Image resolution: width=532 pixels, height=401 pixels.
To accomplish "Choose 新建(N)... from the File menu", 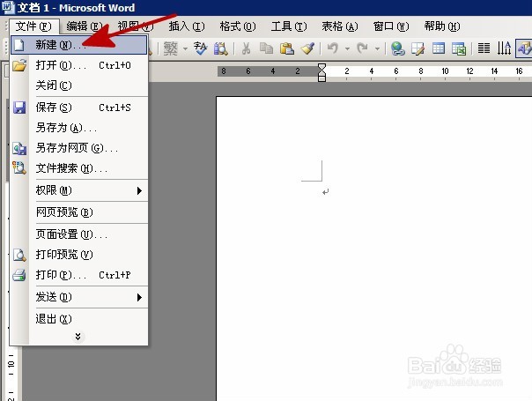I will tap(79, 45).
